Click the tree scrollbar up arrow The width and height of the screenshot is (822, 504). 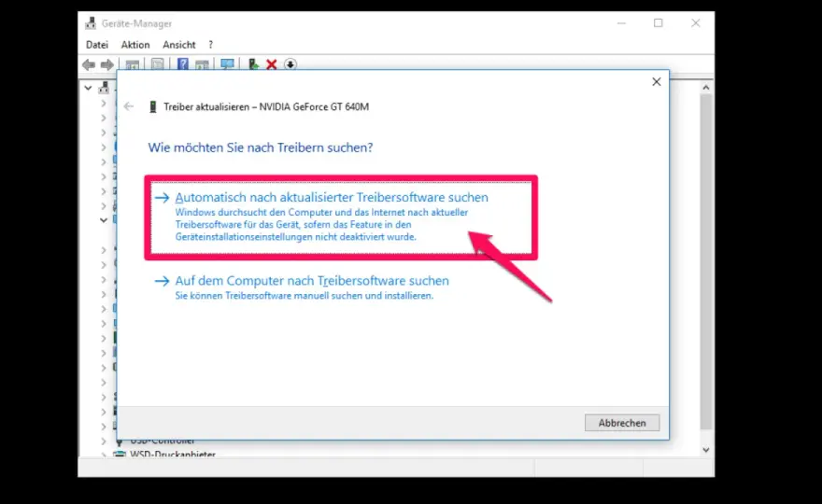tap(705, 88)
